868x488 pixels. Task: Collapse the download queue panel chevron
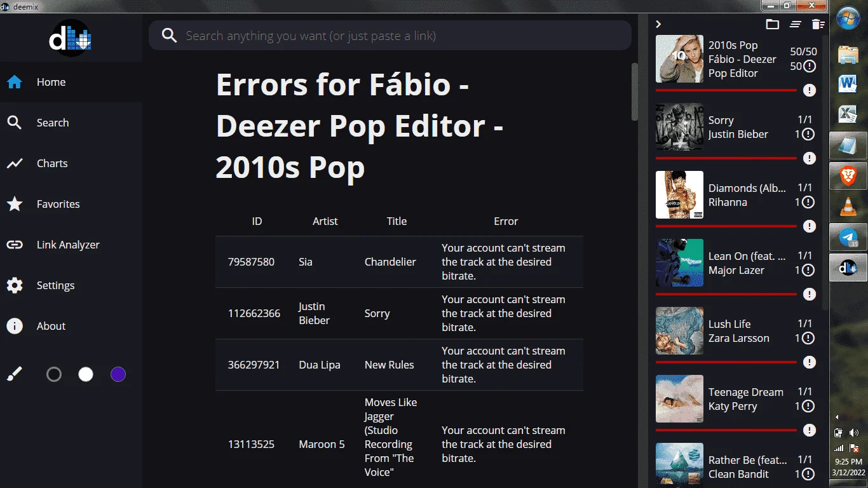(x=658, y=24)
